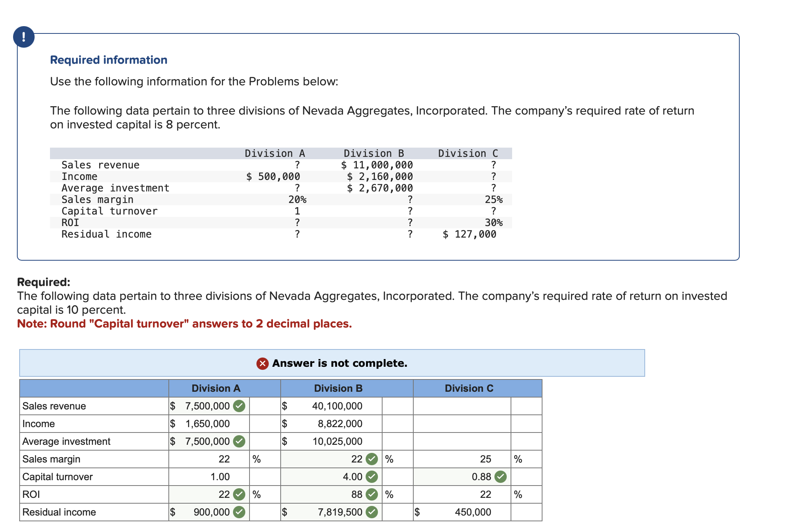Select the Division C sales revenue input cell
This screenshot has height=529, width=812.
click(461, 406)
